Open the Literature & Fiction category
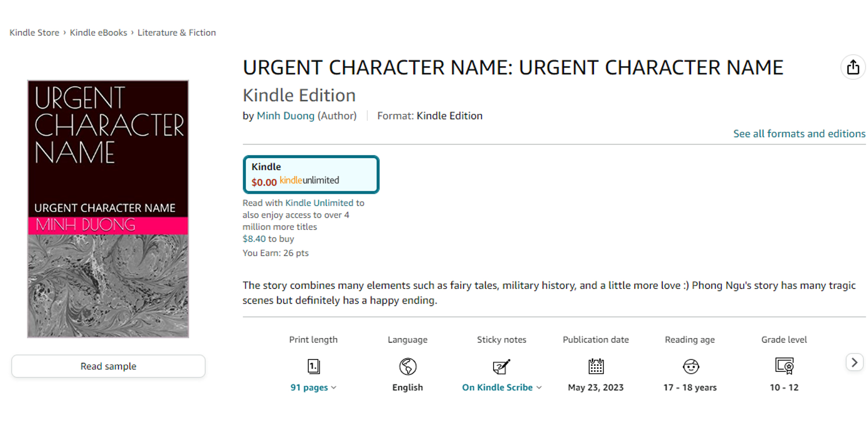Image resolution: width=868 pixels, height=434 pixels. point(176,32)
